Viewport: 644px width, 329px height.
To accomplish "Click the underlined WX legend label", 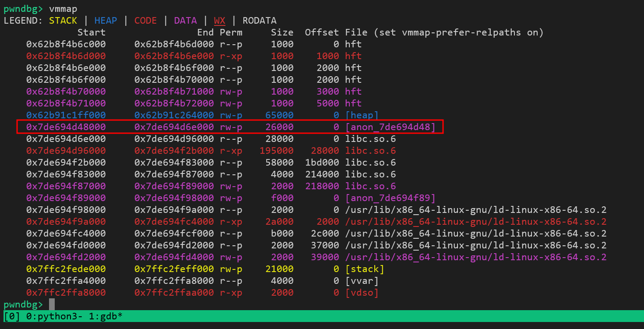I will point(219,21).
